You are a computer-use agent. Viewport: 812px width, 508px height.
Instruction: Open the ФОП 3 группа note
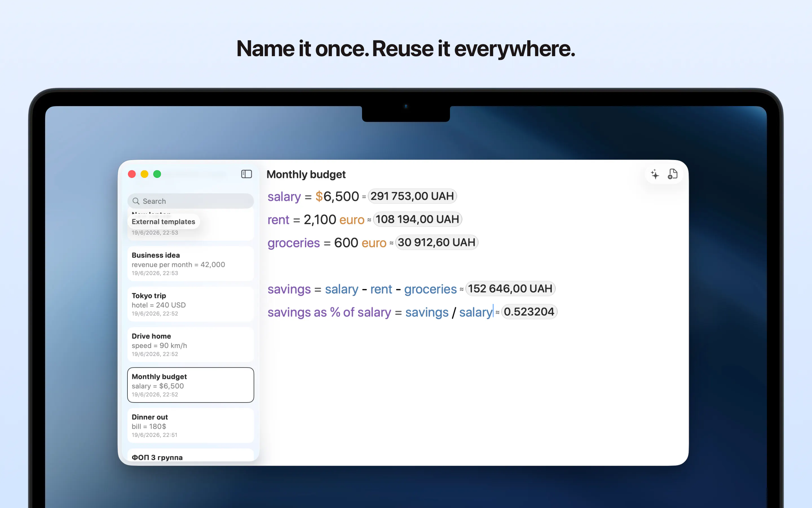(x=191, y=455)
